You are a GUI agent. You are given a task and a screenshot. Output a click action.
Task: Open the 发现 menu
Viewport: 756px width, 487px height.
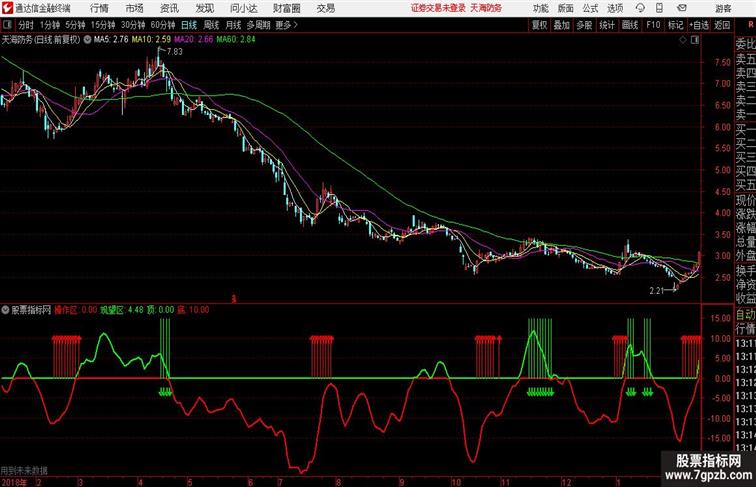pos(204,8)
